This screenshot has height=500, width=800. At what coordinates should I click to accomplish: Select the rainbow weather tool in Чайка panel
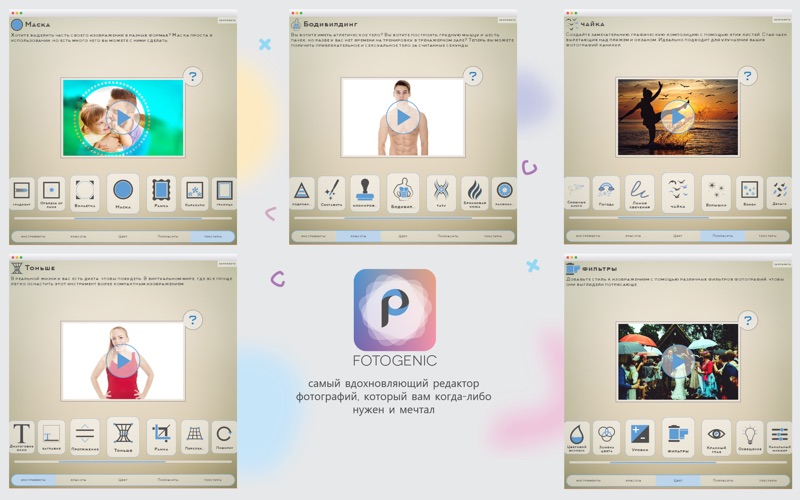606,193
